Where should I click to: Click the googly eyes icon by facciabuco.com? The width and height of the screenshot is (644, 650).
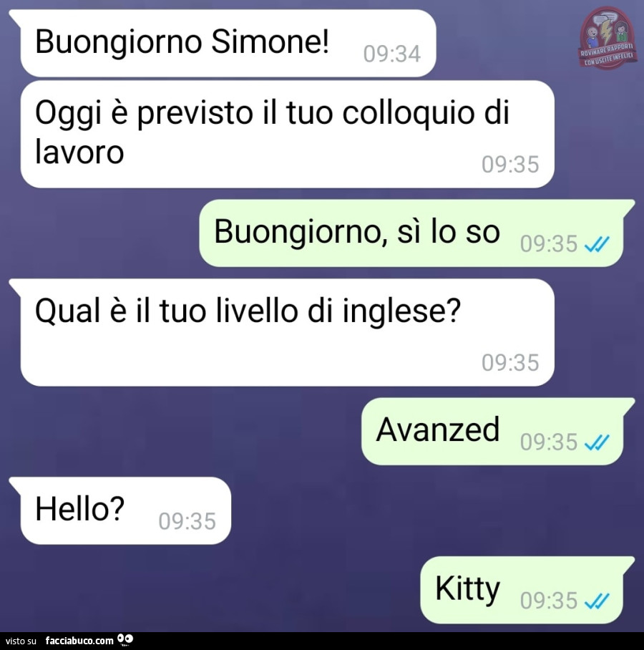pyautogui.click(x=125, y=640)
